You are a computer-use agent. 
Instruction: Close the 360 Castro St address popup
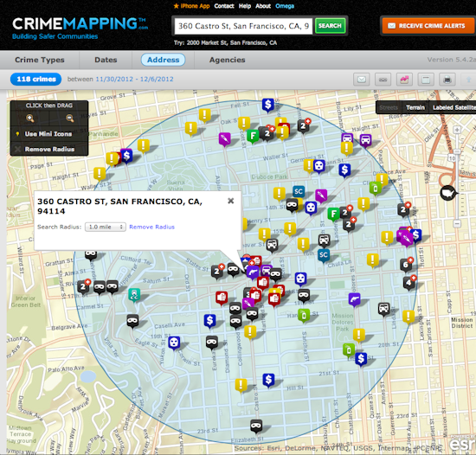click(231, 201)
